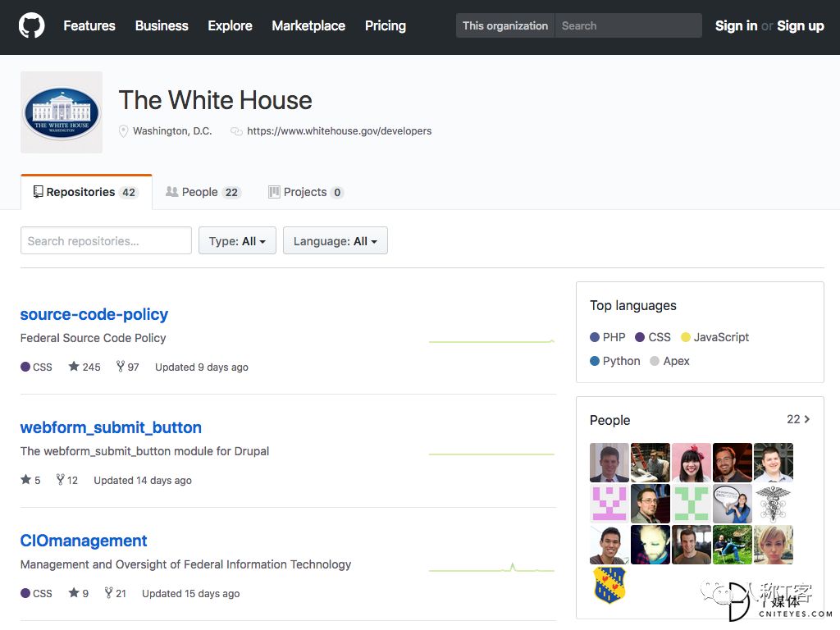Click the People tab group icon

point(172,191)
